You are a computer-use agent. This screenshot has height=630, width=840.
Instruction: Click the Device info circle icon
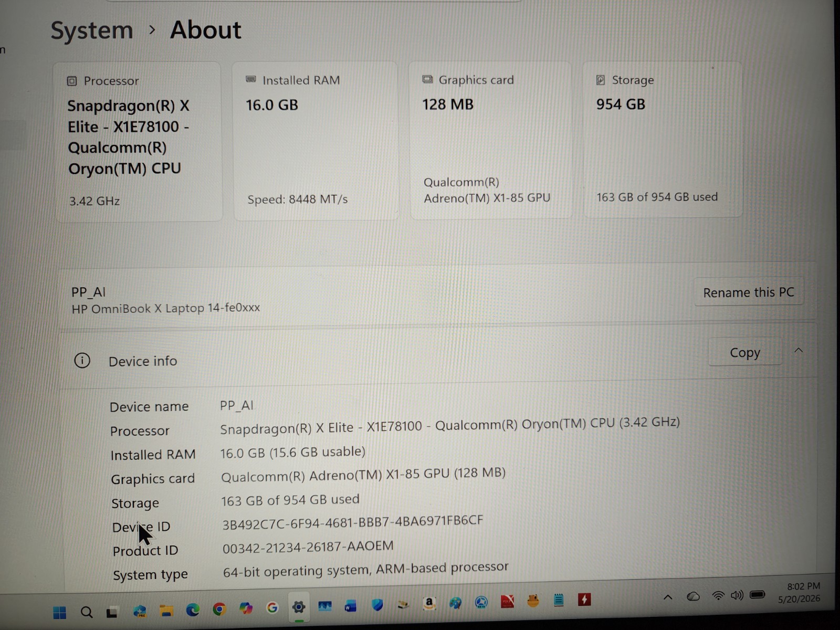82,361
